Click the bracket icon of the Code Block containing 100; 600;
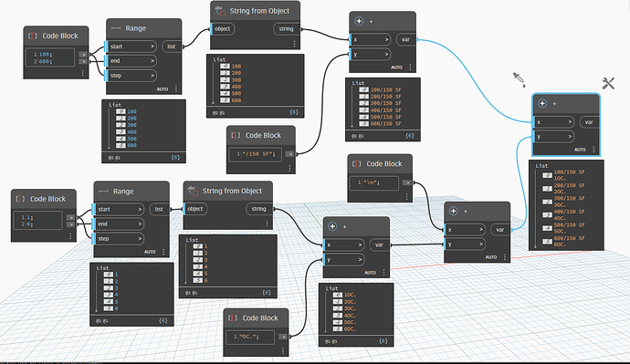This screenshot has width=630, height=364. (x=33, y=36)
